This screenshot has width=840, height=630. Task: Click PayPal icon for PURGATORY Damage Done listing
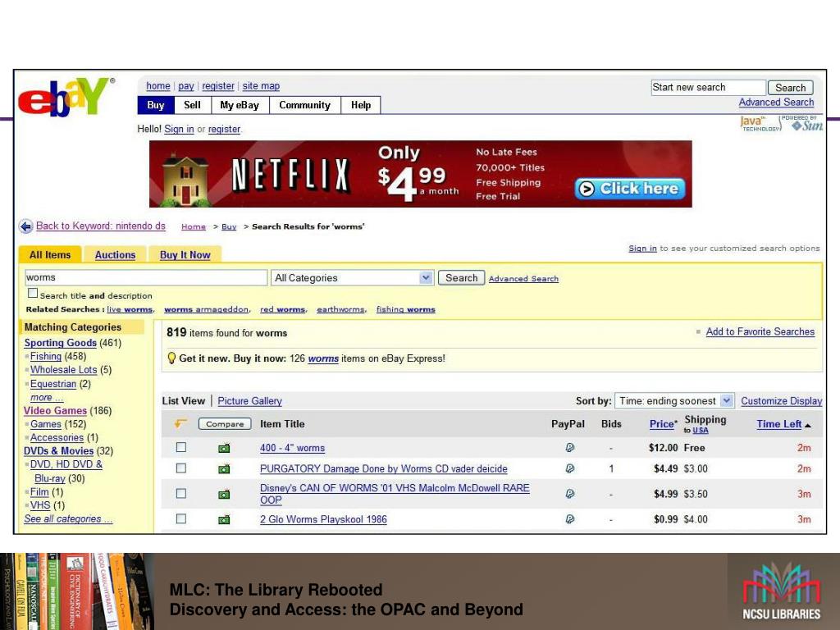pyautogui.click(x=570, y=468)
